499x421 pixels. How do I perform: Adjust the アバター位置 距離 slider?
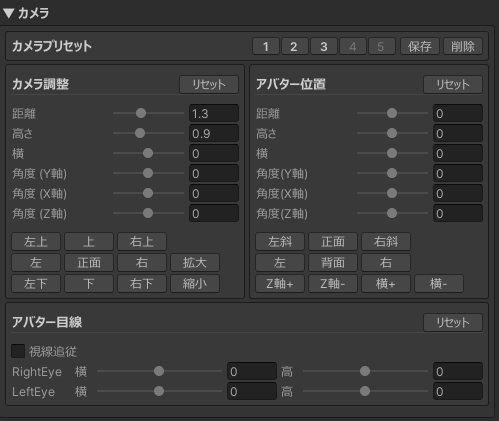[x=392, y=113]
